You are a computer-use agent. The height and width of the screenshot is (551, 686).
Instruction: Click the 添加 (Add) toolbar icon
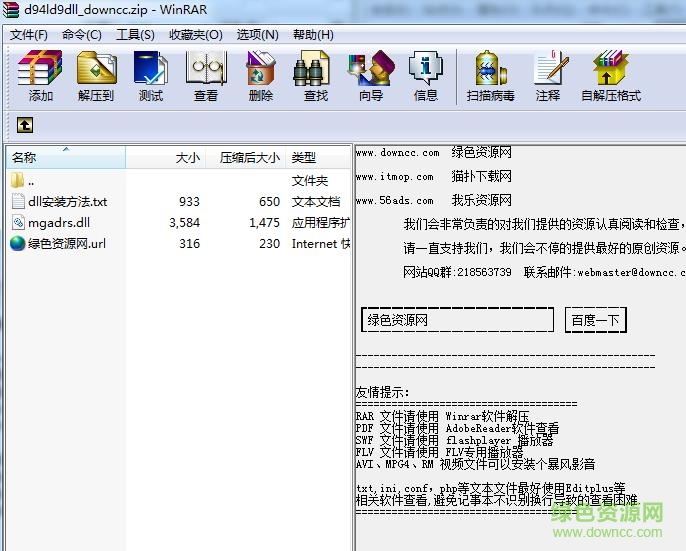(41, 76)
